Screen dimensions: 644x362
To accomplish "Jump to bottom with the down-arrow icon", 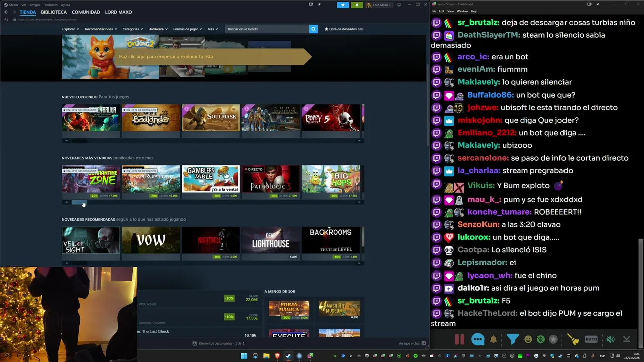I will click(626, 339).
